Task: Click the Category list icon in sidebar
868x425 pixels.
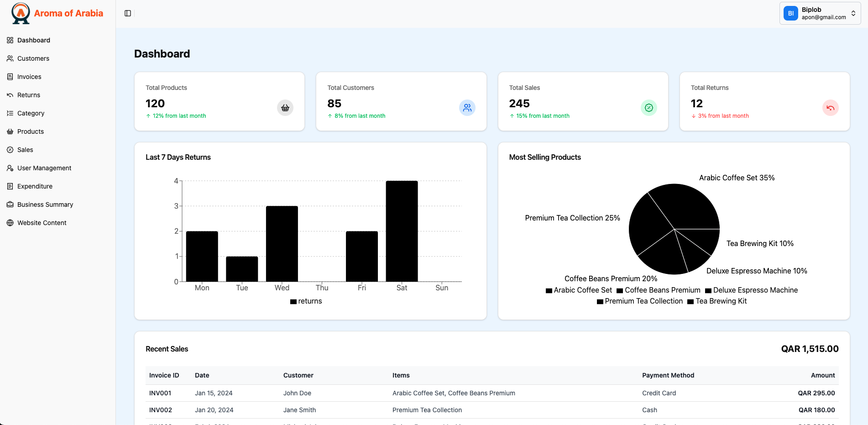Action: (10, 113)
